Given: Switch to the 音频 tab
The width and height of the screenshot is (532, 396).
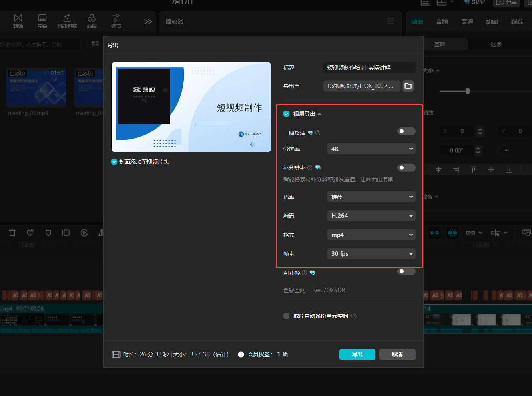Looking at the screenshot, I should (442, 22).
